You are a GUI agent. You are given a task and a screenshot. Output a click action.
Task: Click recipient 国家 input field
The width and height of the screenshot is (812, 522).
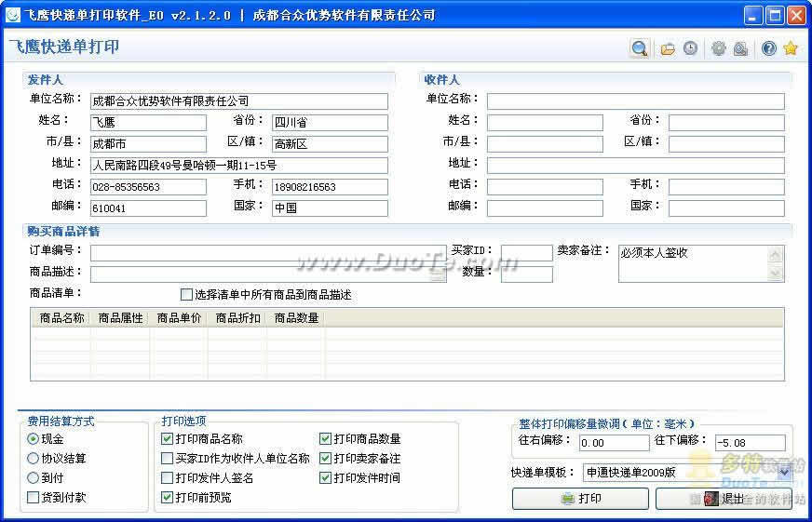pyautogui.click(x=726, y=208)
